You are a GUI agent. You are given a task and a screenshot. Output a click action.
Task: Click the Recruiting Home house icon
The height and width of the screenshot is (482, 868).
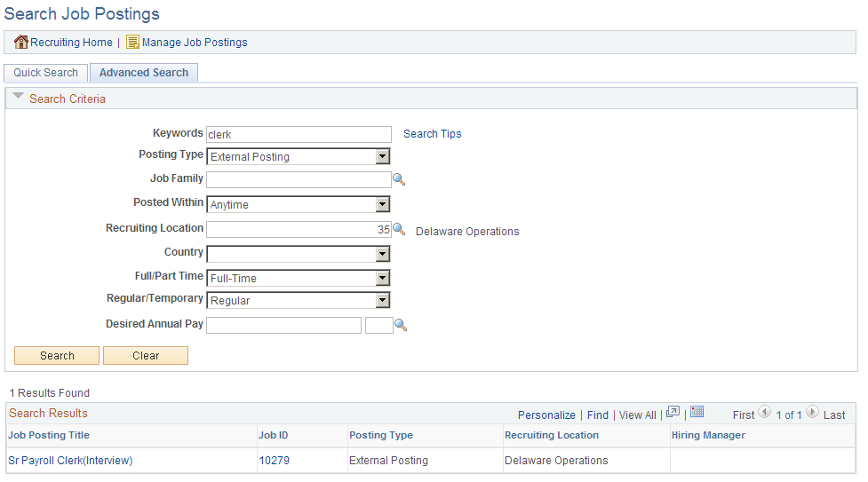point(21,42)
